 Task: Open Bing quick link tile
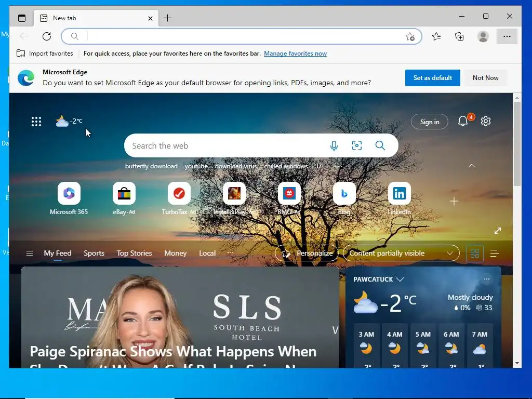pos(344,198)
